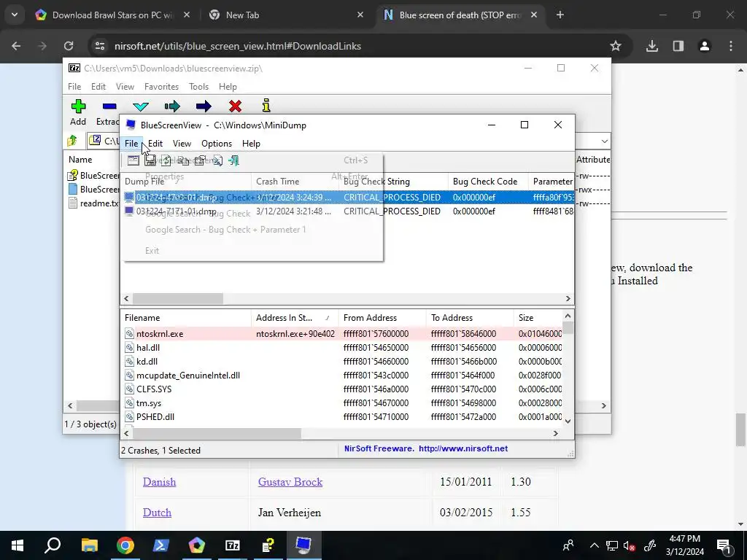Close the Blue screen of death tab
This screenshot has height=560, width=747.
[534, 15]
